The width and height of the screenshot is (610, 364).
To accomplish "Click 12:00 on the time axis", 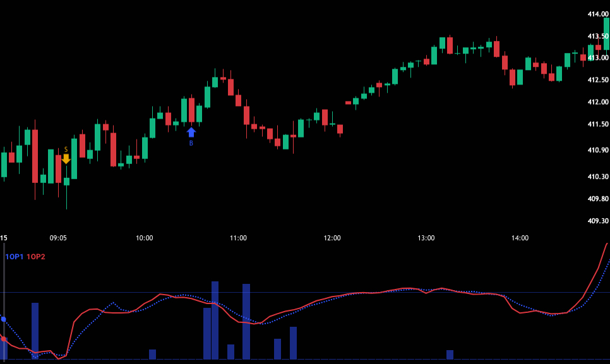I will (332, 238).
